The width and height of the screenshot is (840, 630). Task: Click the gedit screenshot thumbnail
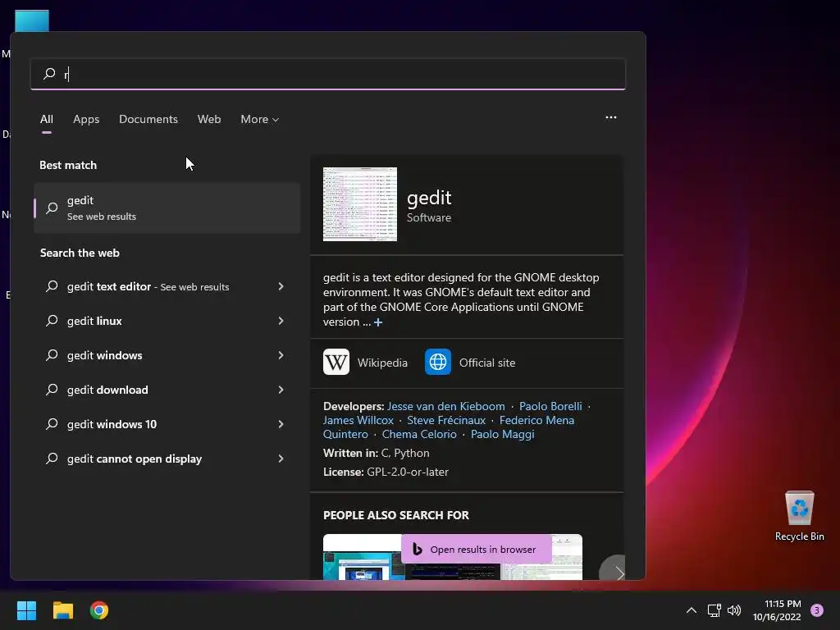point(360,204)
